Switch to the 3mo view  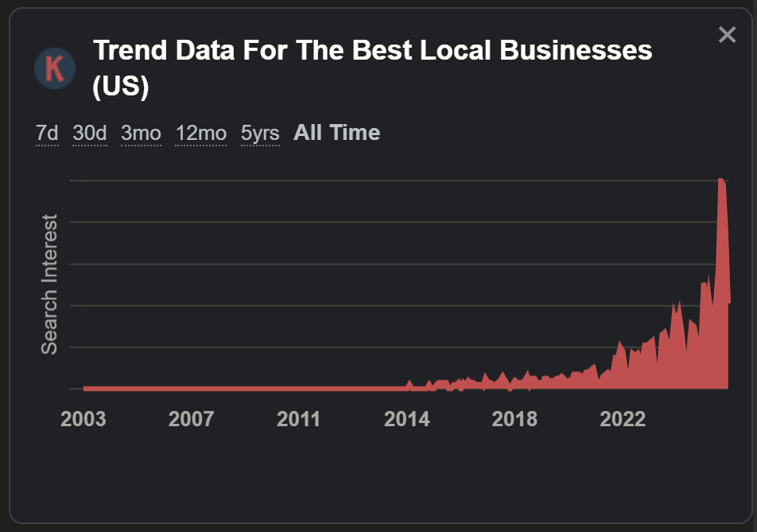point(141,133)
